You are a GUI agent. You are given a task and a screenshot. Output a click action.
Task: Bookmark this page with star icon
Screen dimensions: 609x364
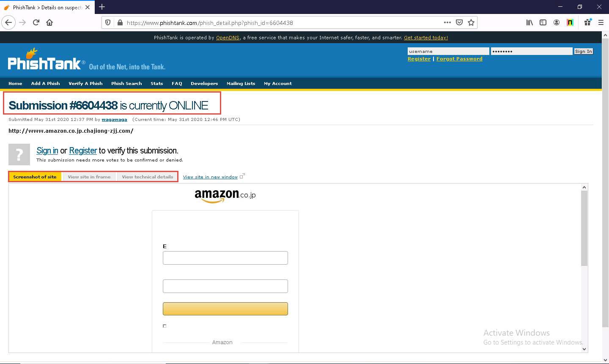point(471,22)
